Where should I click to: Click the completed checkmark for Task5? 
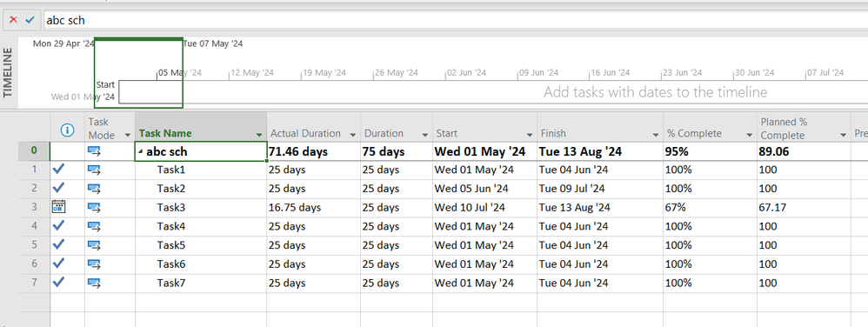(58, 244)
